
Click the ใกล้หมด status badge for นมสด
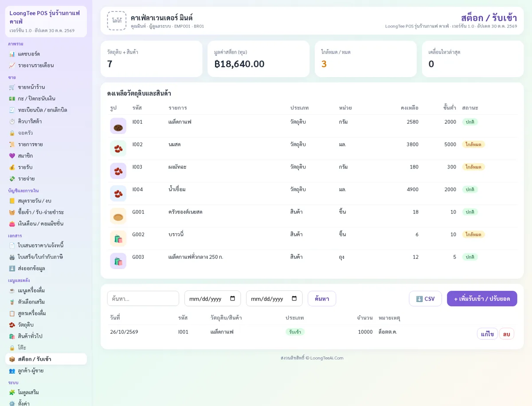473,144
